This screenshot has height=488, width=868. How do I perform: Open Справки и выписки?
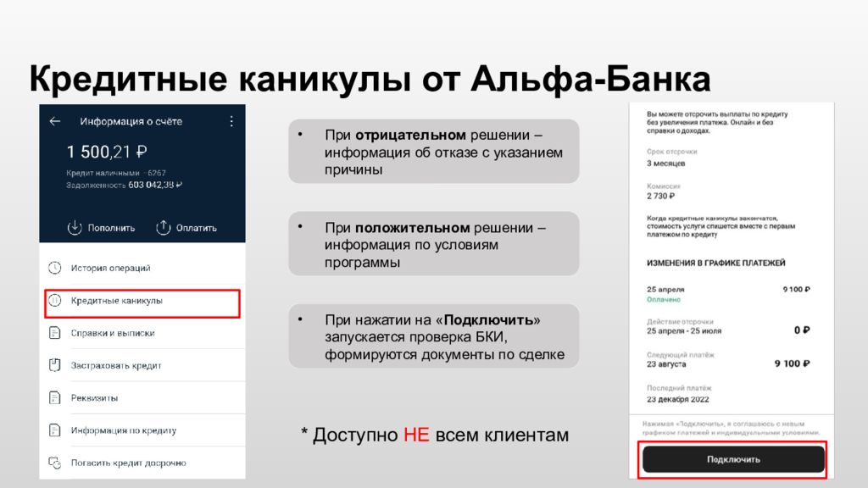(142, 333)
